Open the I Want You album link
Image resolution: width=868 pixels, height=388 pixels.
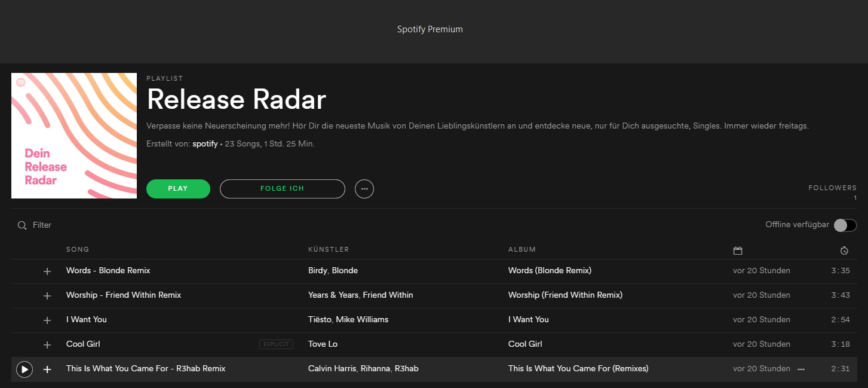pyautogui.click(x=528, y=320)
